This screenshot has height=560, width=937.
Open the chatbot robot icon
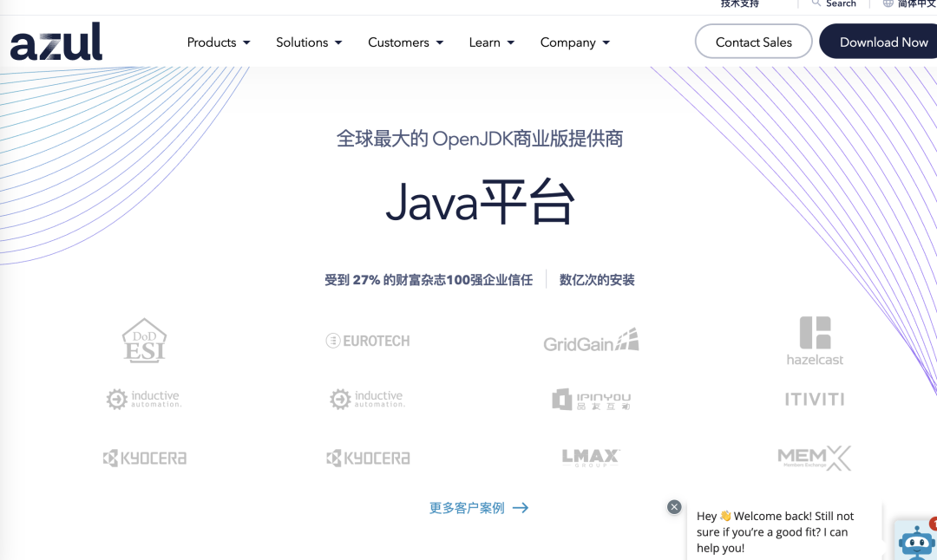(917, 542)
